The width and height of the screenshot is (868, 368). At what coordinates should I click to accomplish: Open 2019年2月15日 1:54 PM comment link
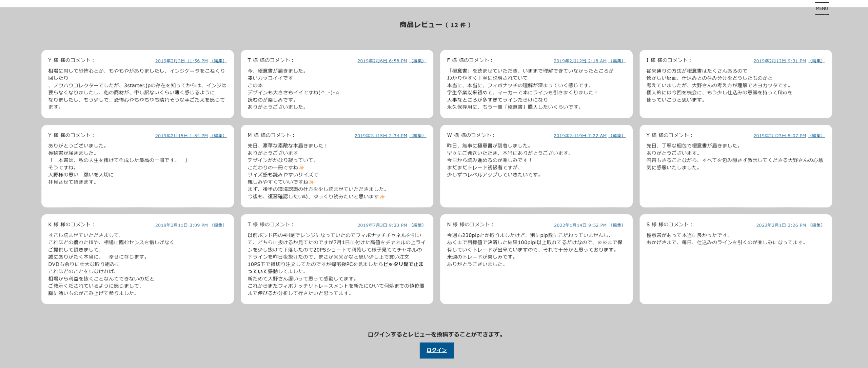pos(181,136)
